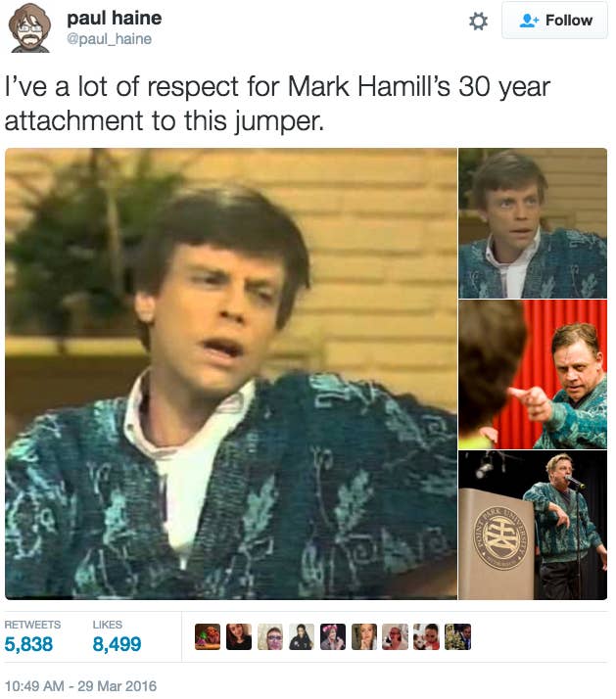Click the @paul_haine handle
Image resolution: width=616 pixels, height=699 pixels.
point(110,39)
